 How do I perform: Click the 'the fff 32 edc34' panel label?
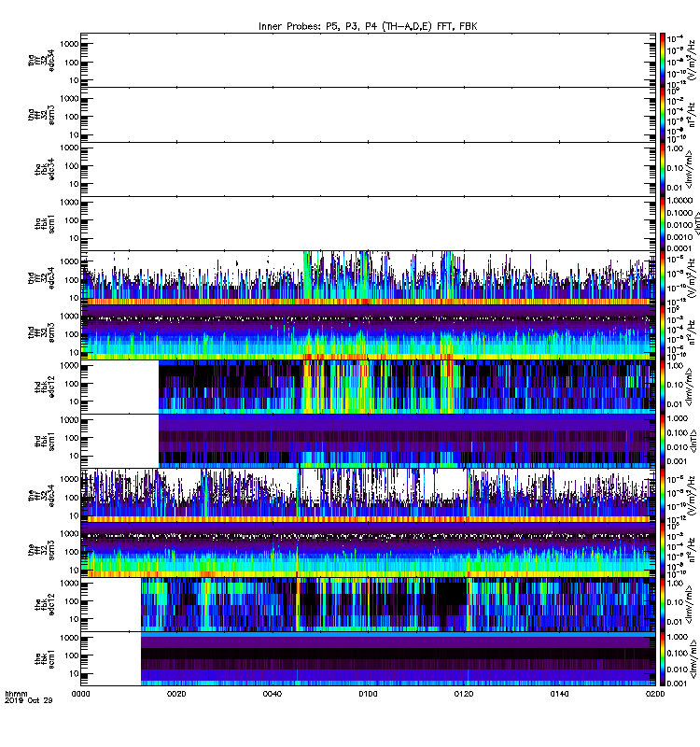pyautogui.click(x=41, y=496)
